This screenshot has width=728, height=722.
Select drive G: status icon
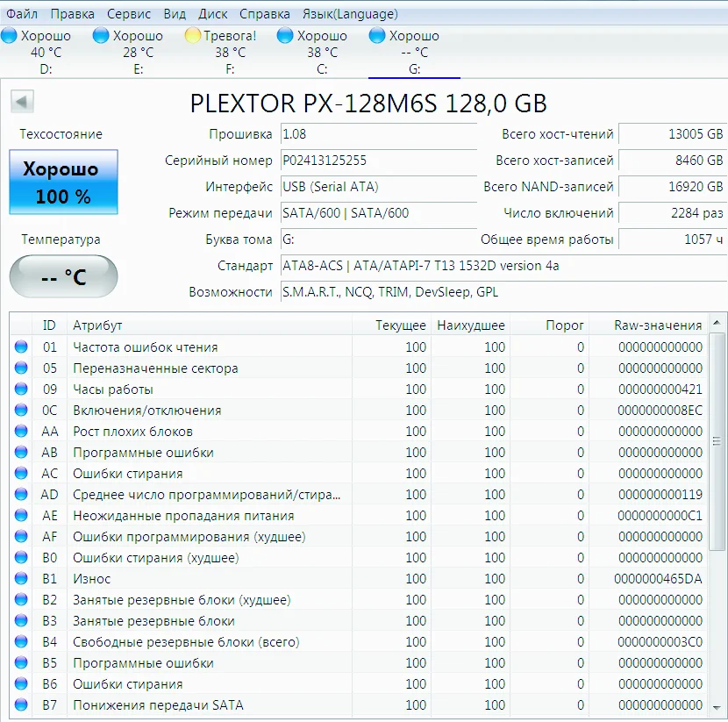377,36
